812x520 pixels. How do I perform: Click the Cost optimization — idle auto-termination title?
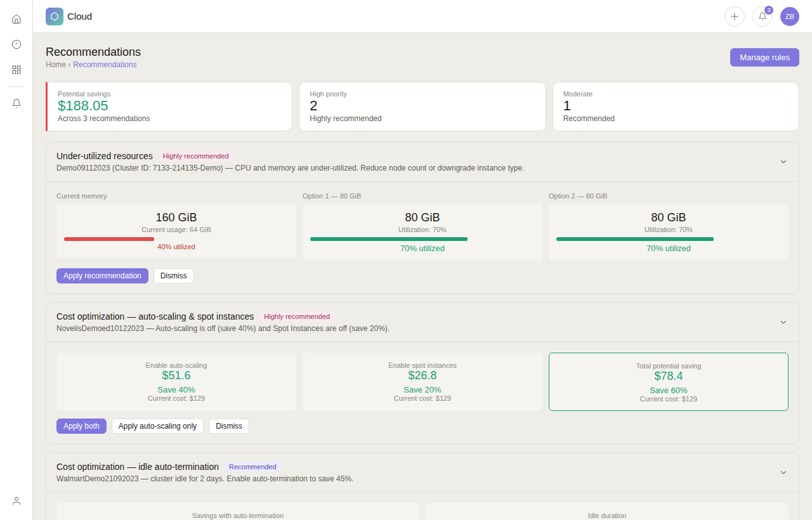pyautogui.click(x=138, y=467)
